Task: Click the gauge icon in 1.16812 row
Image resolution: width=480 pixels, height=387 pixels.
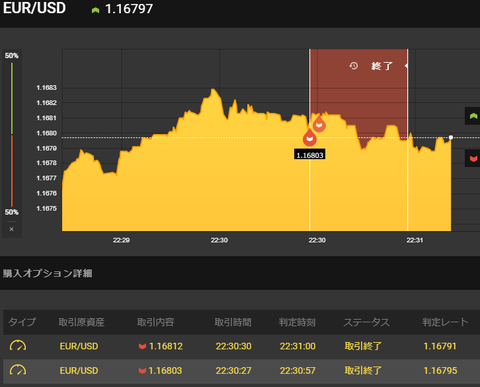Action: (x=18, y=346)
